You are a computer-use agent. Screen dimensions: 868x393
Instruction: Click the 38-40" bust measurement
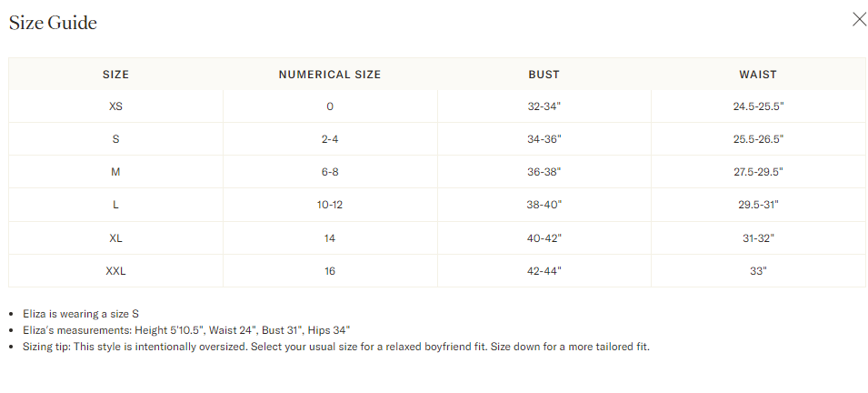544,205
